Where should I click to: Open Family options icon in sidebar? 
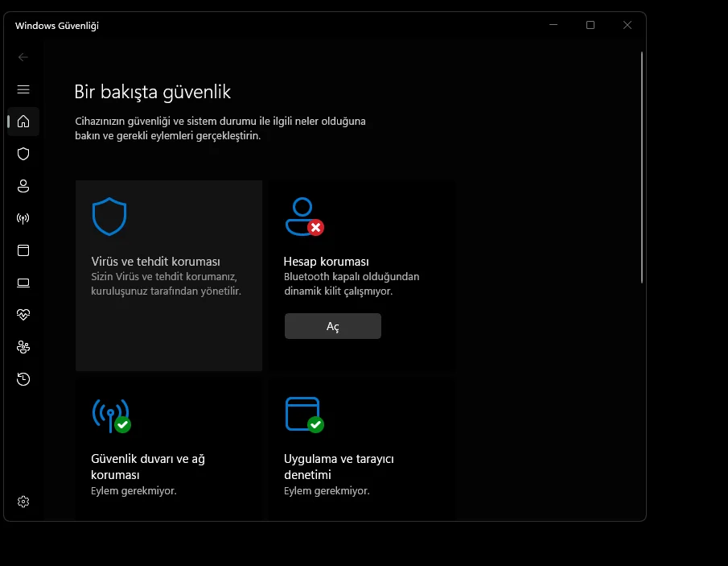[x=23, y=347]
